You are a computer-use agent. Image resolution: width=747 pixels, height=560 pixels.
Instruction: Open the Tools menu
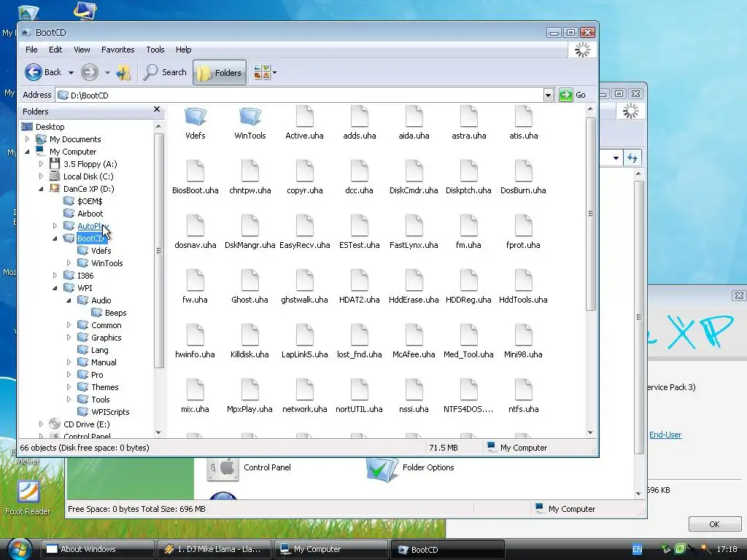[x=155, y=50]
